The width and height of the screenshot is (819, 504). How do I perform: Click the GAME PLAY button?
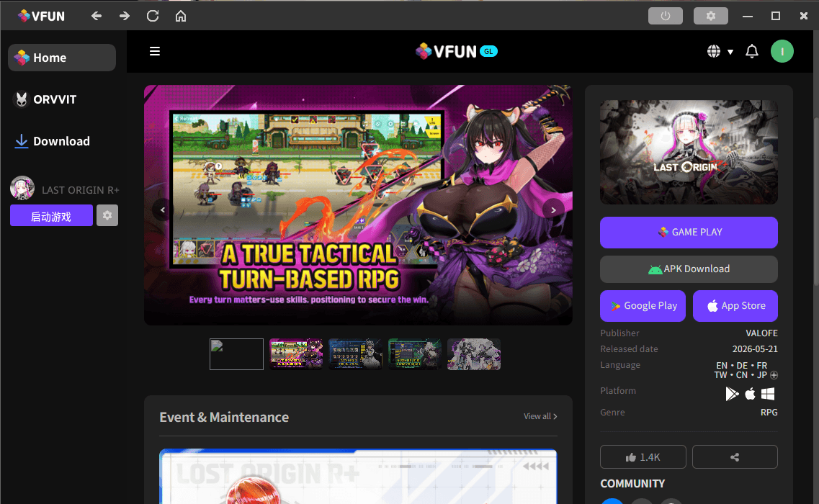(689, 233)
